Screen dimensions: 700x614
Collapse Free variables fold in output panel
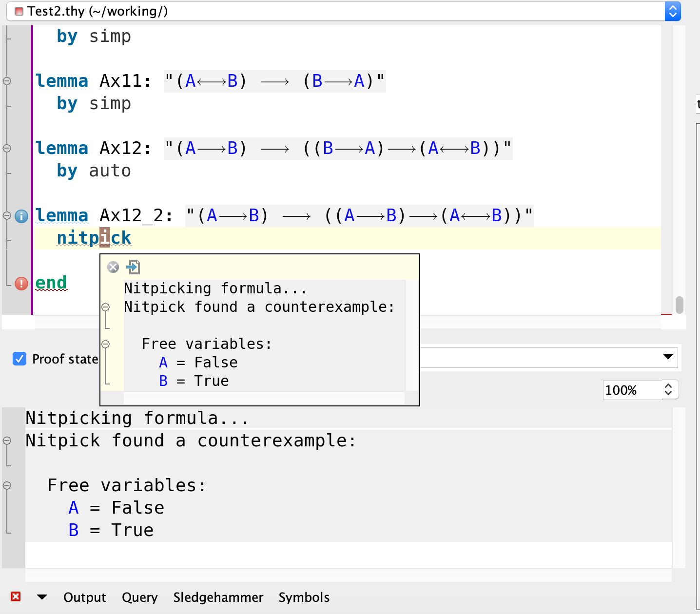(7, 485)
